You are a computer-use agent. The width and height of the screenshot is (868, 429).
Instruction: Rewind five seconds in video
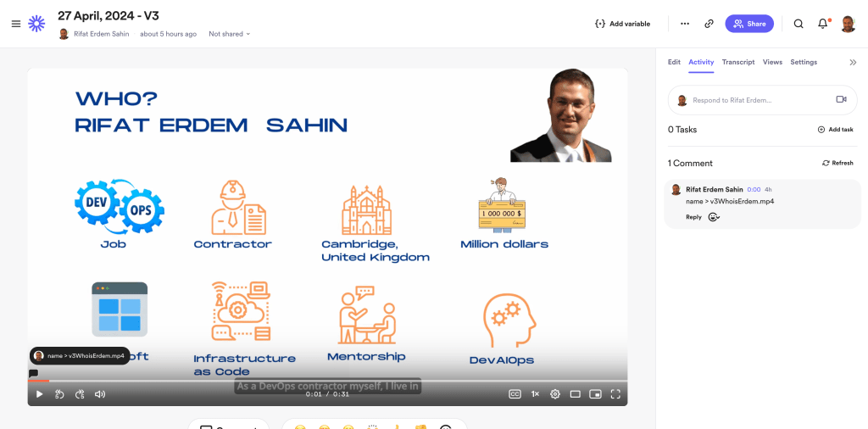click(x=60, y=394)
